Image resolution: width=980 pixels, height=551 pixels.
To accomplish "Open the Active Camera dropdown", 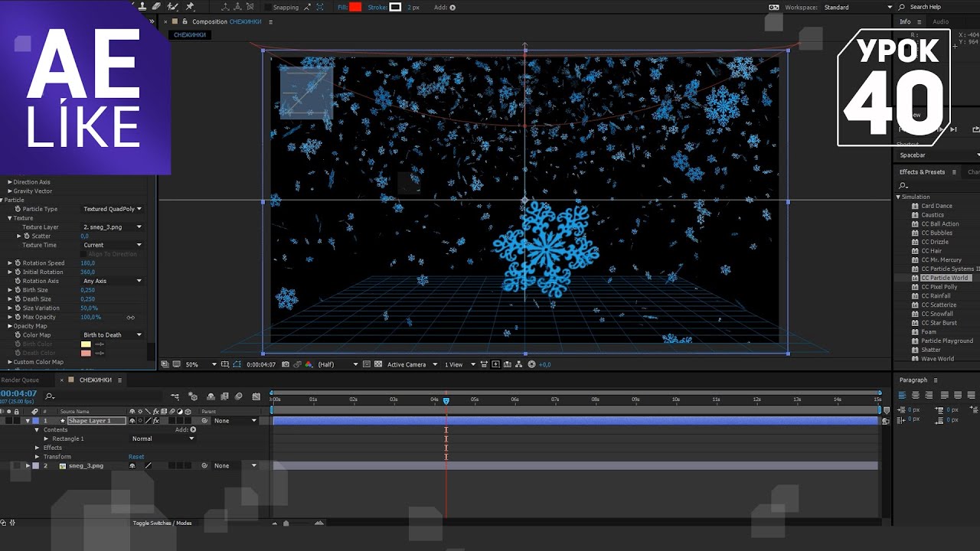I will pyautogui.click(x=411, y=365).
